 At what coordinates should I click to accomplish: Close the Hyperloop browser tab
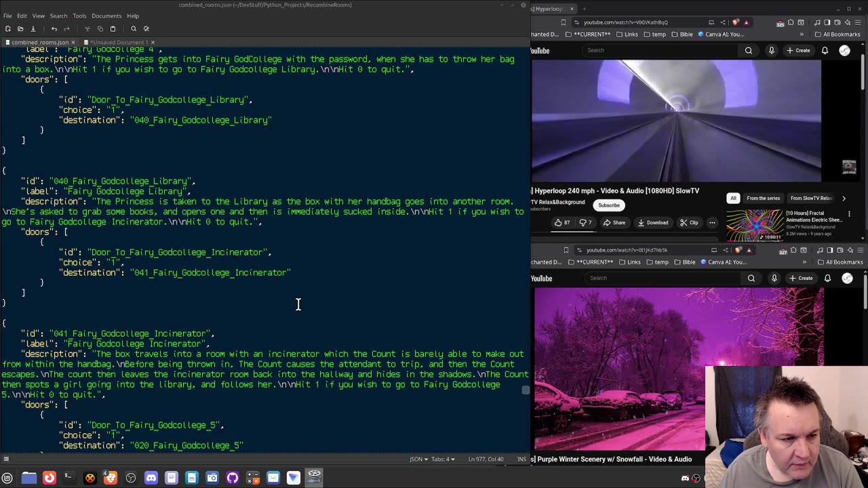(x=572, y=9)
